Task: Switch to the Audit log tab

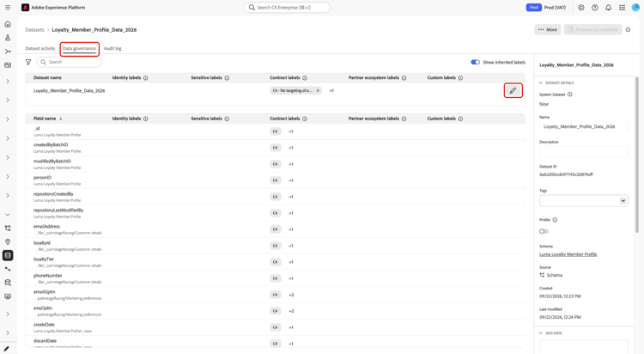Action: [x=112, y=48]
